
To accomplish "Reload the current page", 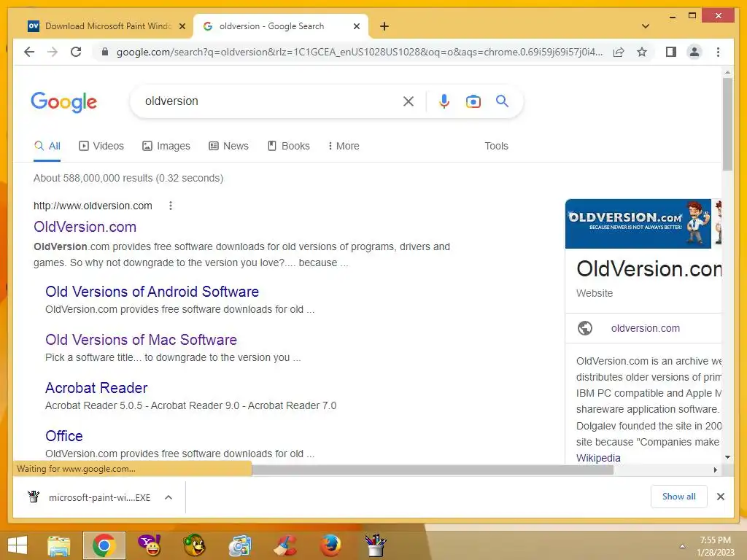I will click(76, 52).
